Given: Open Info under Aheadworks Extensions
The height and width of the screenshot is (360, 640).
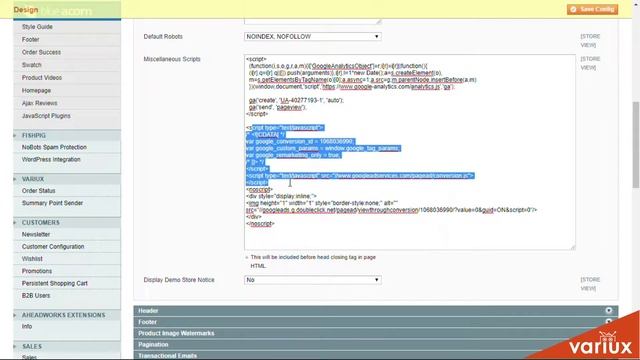Looking at the screenshot, I should click(x=27, y=327).
